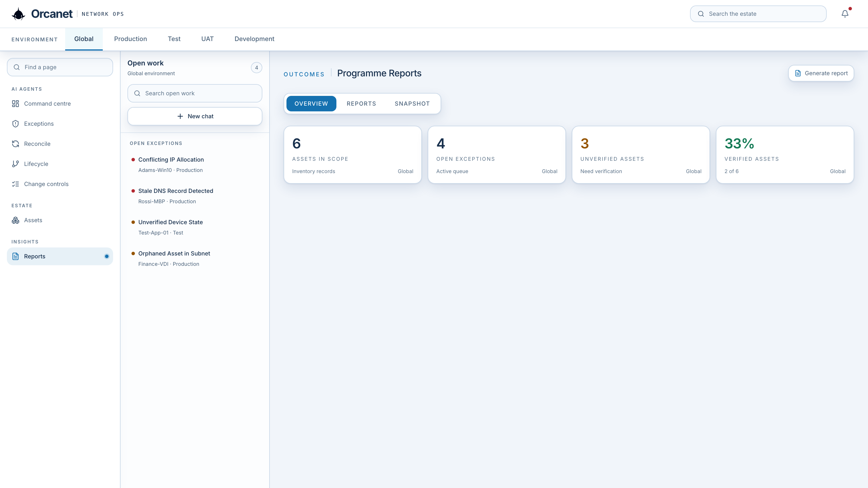Click the magnifier icon in Search the estate
Image resolution: width=868 pixels, height=488 pixels.
click(701, 14)
